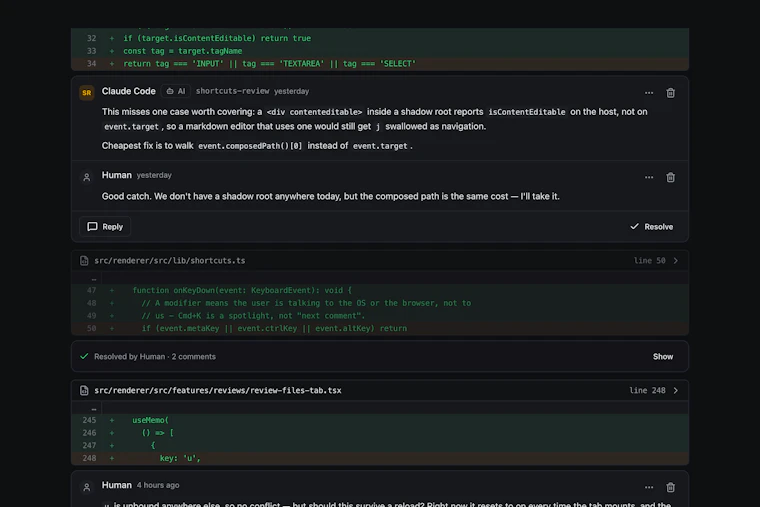Click the green check icon on resolved thread
This screenshot has height=507, width=760.
pos(84,356)
